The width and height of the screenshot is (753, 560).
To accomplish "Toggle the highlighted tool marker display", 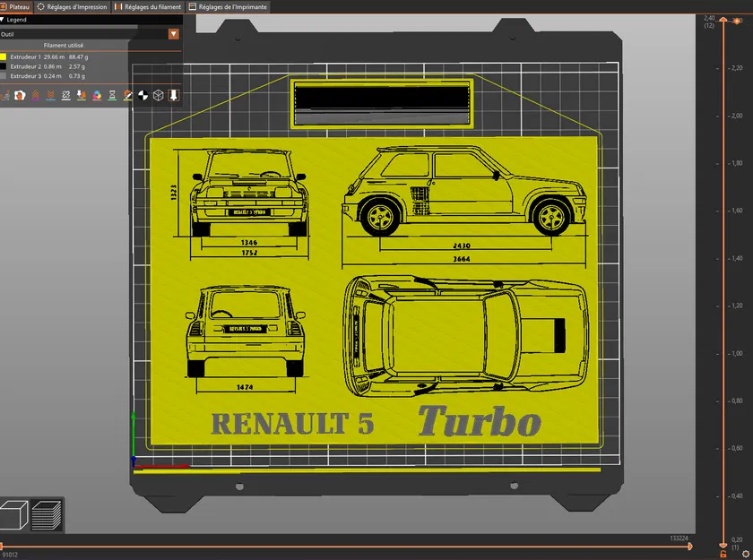I will pos(172,95).
